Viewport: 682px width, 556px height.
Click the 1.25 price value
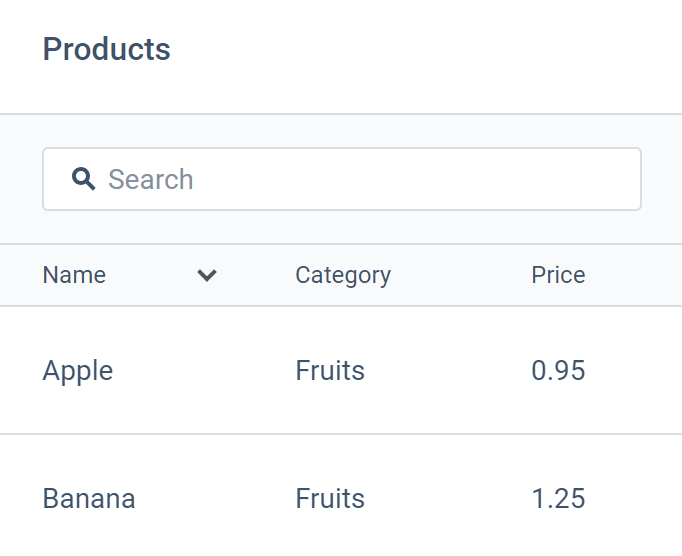(x=558, y=499)
